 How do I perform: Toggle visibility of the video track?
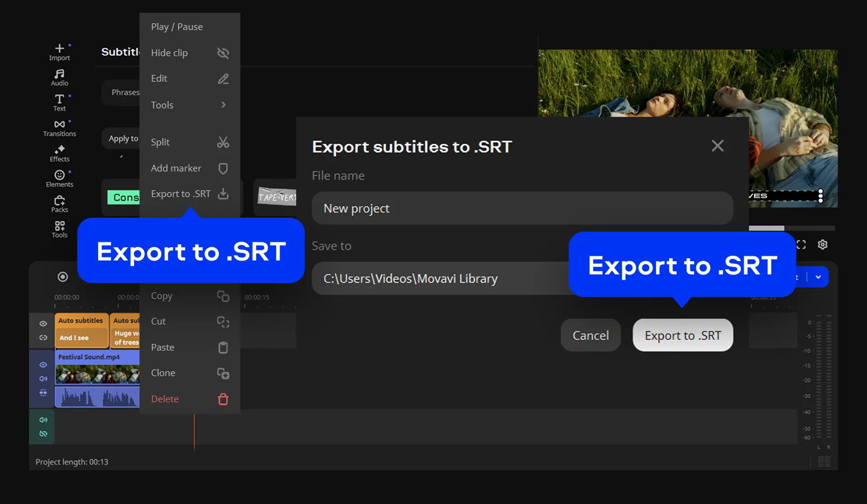(x=43, y=365)
